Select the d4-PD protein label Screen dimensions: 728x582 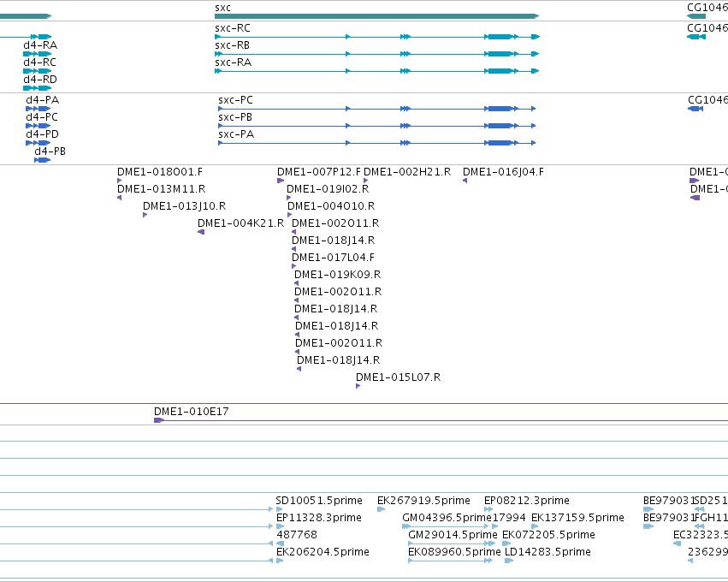click(x=42, y=134)
